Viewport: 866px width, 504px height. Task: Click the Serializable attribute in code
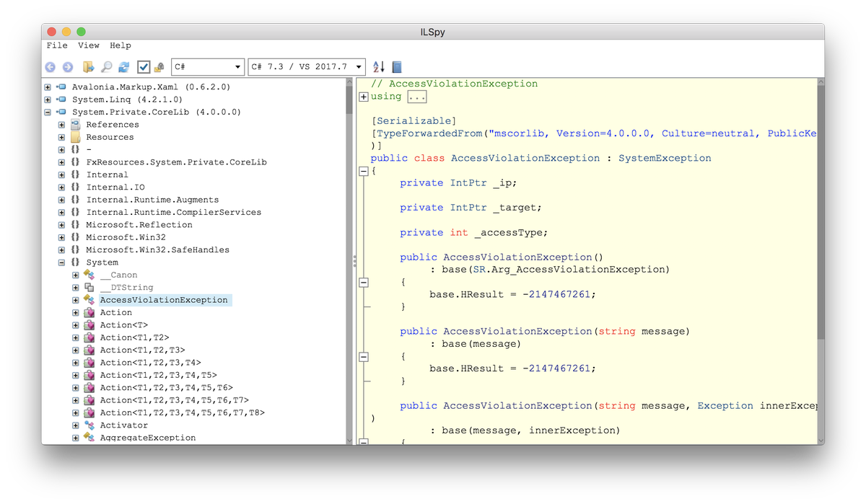point(414,121)
